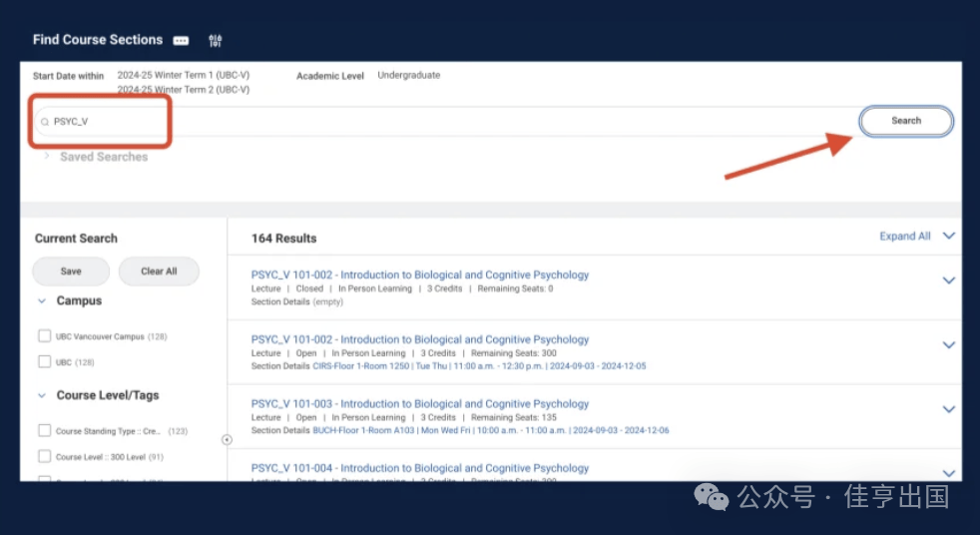Click the chevron next to Expand All
The image size is (980, 535).
tap(948, 237)
